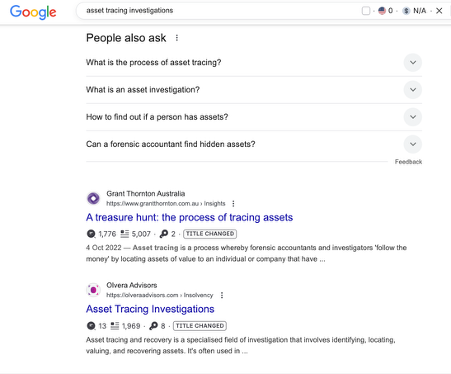The image size is (451, 374).
Task: Click the Grant Thornton Australia favicon
Action: pyautogui.click(x=93, y=198)
